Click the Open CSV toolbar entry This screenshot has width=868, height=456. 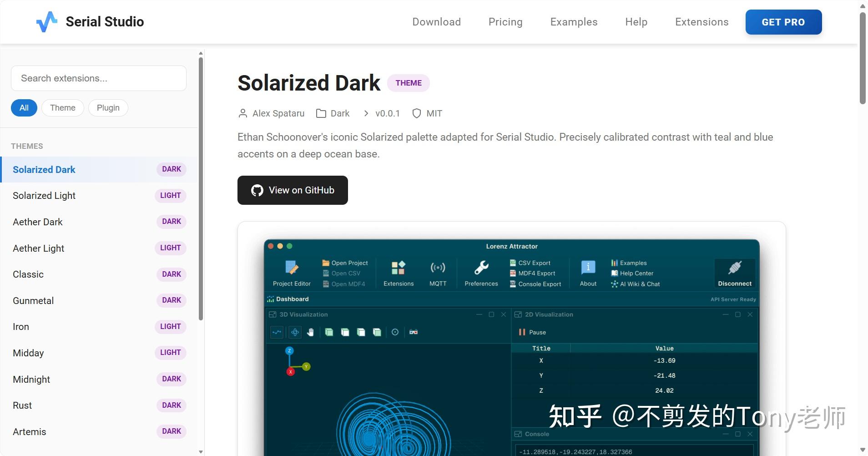click(342, 273)
